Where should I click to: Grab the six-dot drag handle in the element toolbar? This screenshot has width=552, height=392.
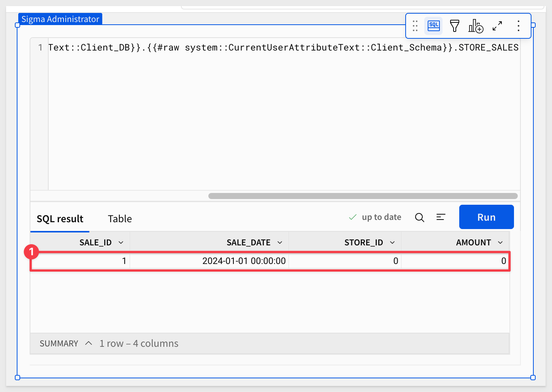point(415,26)
